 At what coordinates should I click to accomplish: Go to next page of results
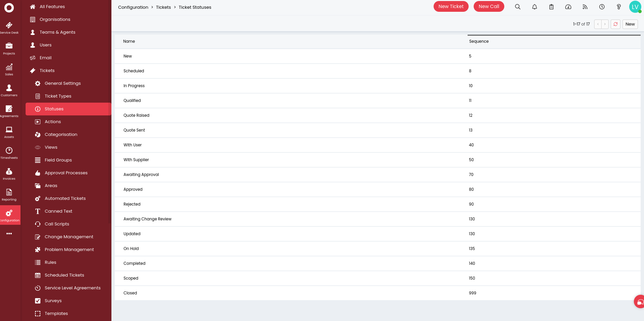pyautogui.click(x=605, y=24)
